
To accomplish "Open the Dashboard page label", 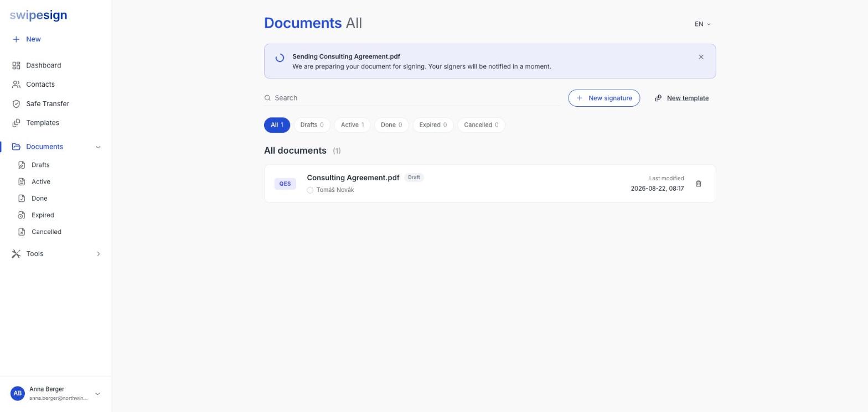I will click(44, 65).
